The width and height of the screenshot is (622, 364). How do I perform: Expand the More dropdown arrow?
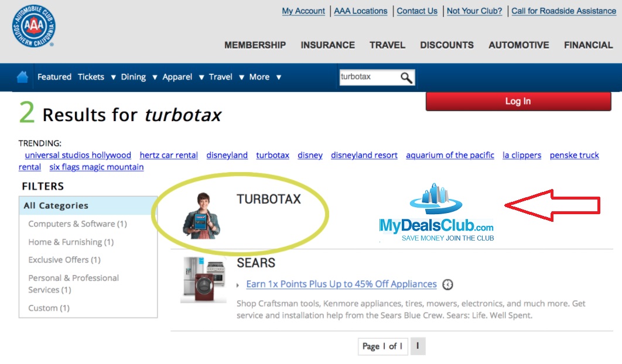tap(279, 77)
